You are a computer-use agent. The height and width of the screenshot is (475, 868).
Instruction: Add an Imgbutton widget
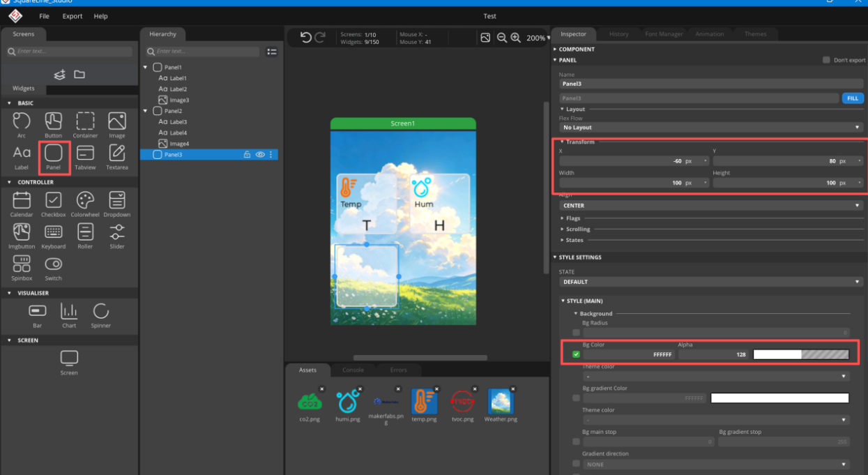(22, 236)
